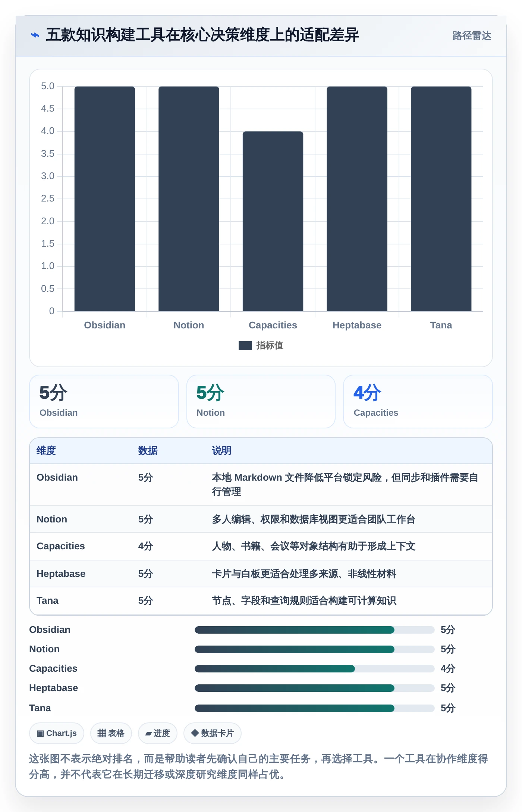This screenshot has width=522, height=812.
Task: Click the Tana description 节点、字段 text
Action: (304, 601)
